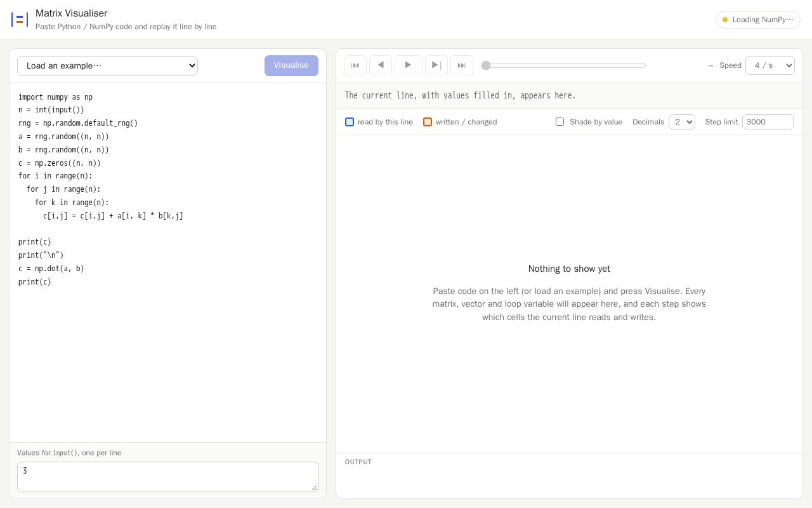Step forward one line
812x508 pixels.
pos(436,65)
